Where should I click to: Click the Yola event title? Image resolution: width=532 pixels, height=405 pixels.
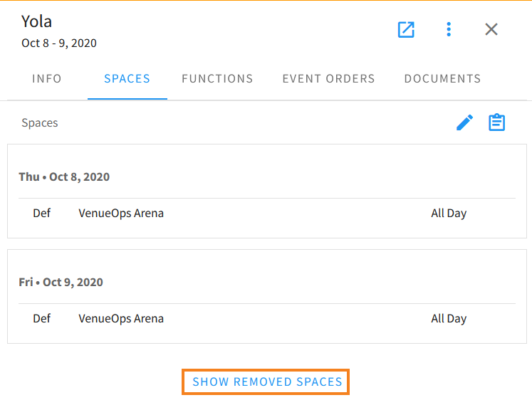pos(37,21)
